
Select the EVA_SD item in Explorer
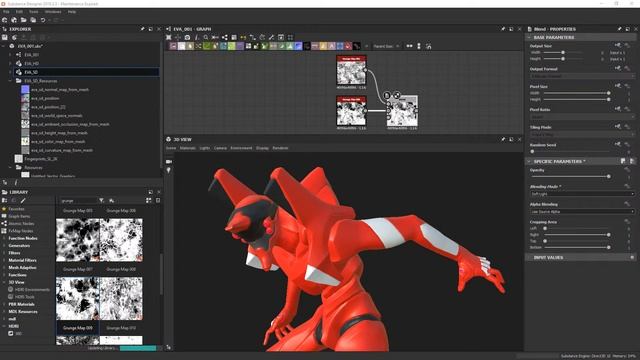(87, 72)
